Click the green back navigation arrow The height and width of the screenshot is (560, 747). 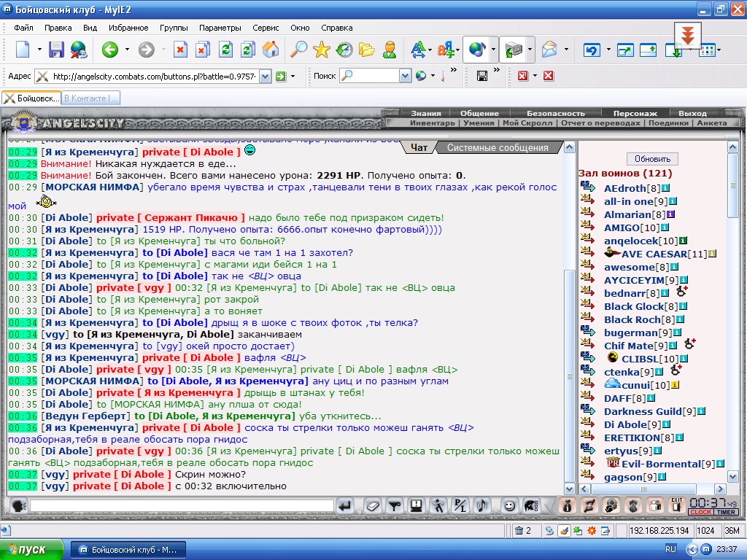coord(110,49)
